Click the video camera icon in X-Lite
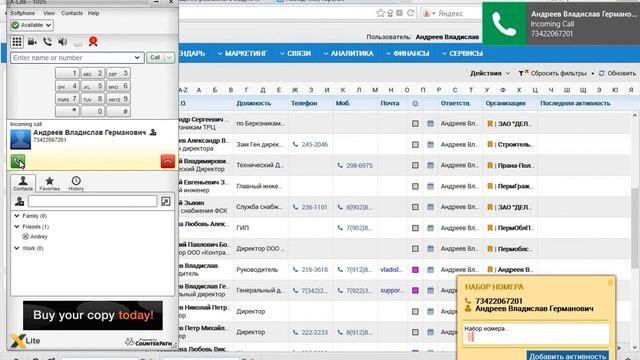Image resolution: width=640 pixels, height=360 pixels. 32,42
